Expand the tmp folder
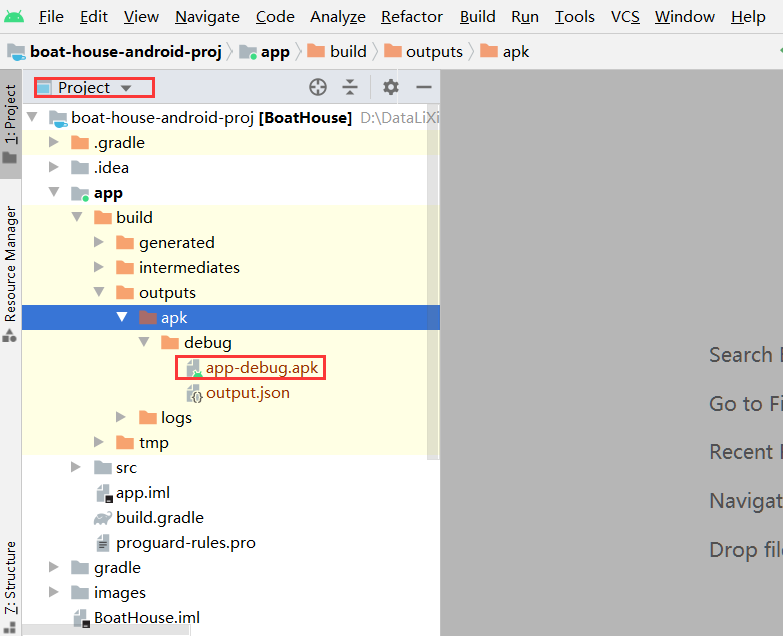 (98, 442)
